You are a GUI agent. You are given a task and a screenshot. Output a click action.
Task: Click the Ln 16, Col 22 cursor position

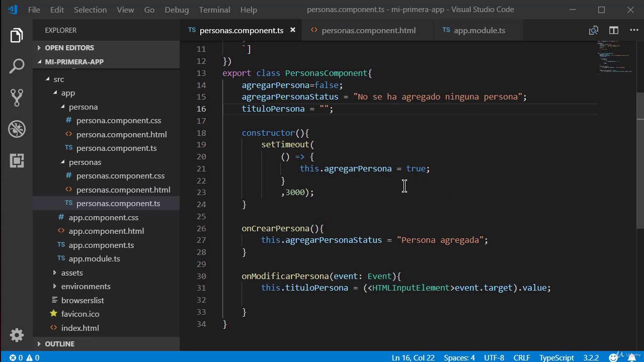point(413,357)
